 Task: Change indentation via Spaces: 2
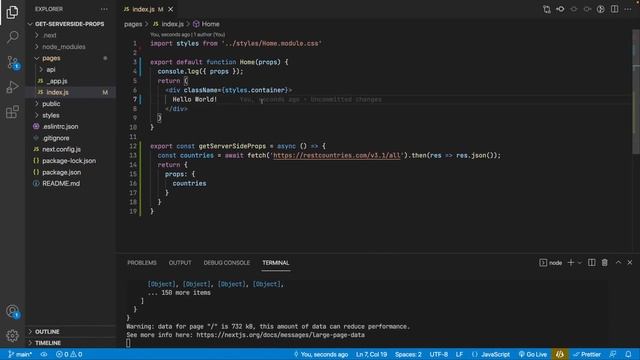[408, 354]
